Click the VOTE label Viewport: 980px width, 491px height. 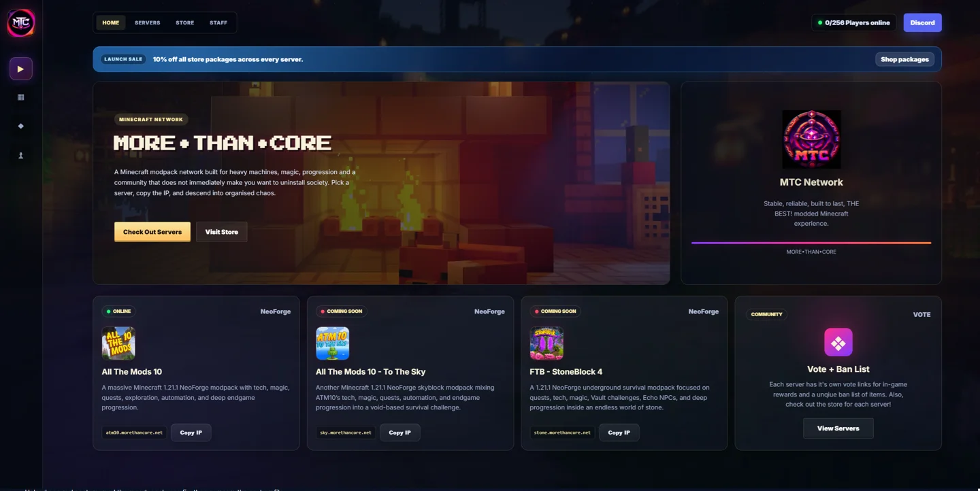pos(921,315)
